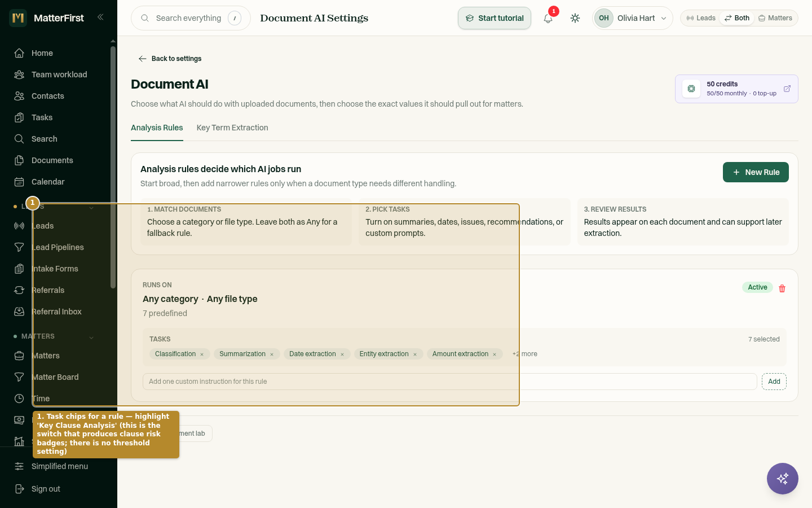Image resolution: width=812 pixels, height=508 pixels.
Task: Toggle light/dark theme sun icon
Action: coord(575,18)
